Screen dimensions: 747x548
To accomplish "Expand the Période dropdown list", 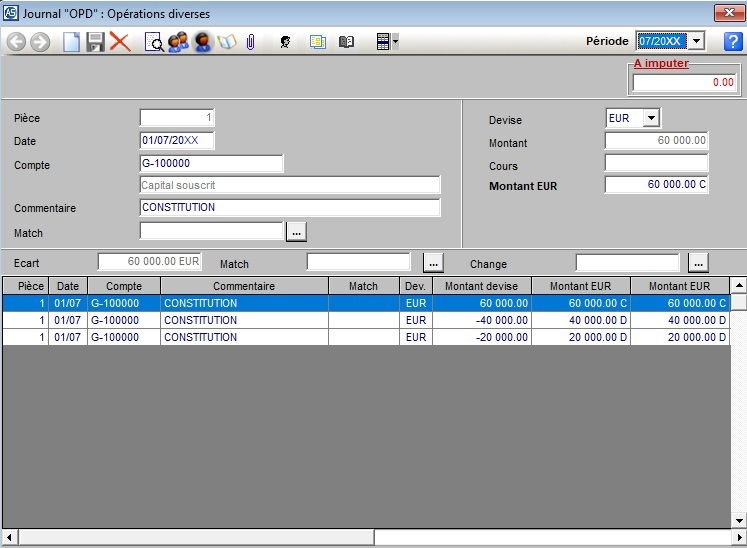I will point(696,41).
